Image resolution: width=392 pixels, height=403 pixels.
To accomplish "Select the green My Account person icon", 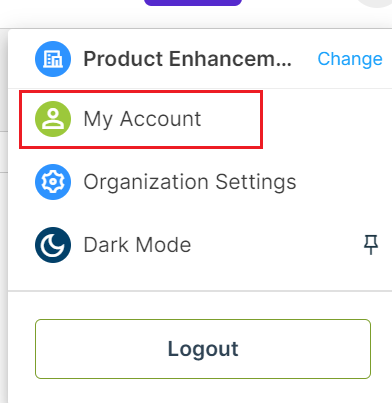I will pos(53,119).
